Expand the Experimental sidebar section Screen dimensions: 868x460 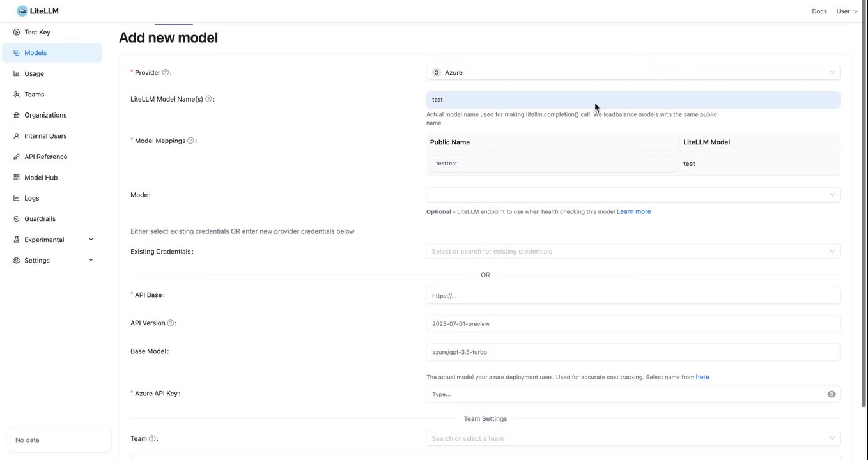coord(91,240)
